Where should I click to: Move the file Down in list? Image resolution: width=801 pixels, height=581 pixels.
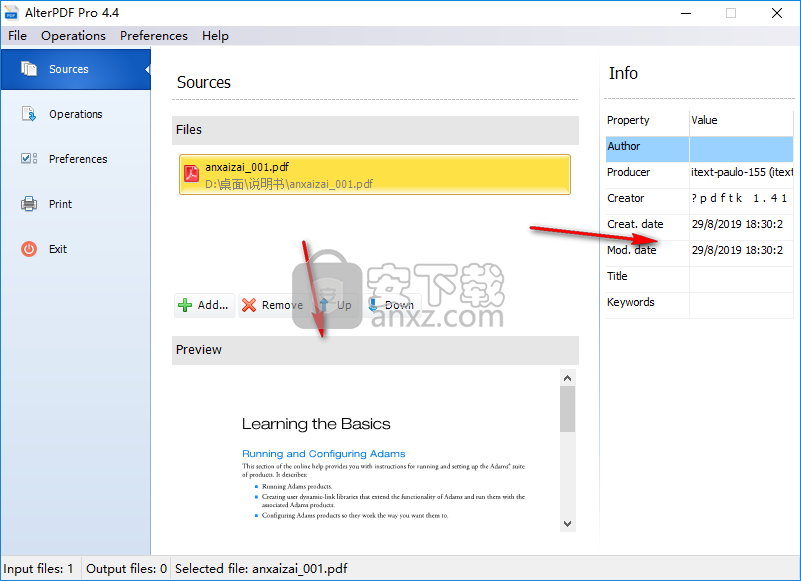[x=392, y=305]
